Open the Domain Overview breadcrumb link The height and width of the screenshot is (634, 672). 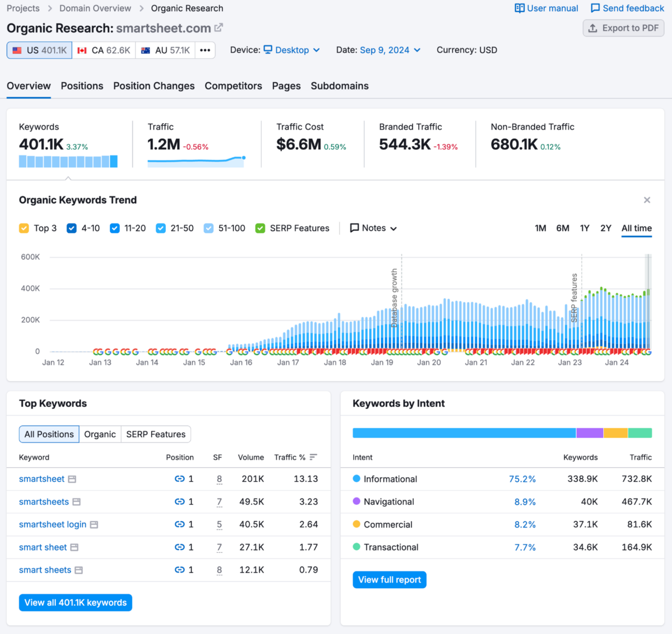coord(95,8)
